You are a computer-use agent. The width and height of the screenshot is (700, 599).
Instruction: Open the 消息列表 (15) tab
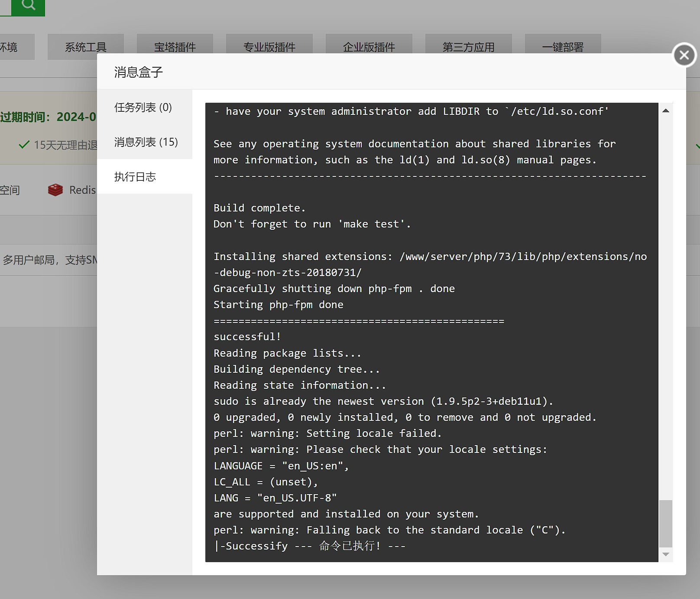(145, 142)
